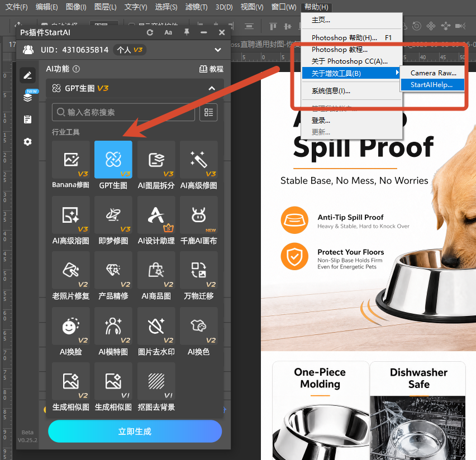Screen dimensions: 476x460
Task: Click the Dishwasher Safe card on canvas
Action: (x=418, y=410)
